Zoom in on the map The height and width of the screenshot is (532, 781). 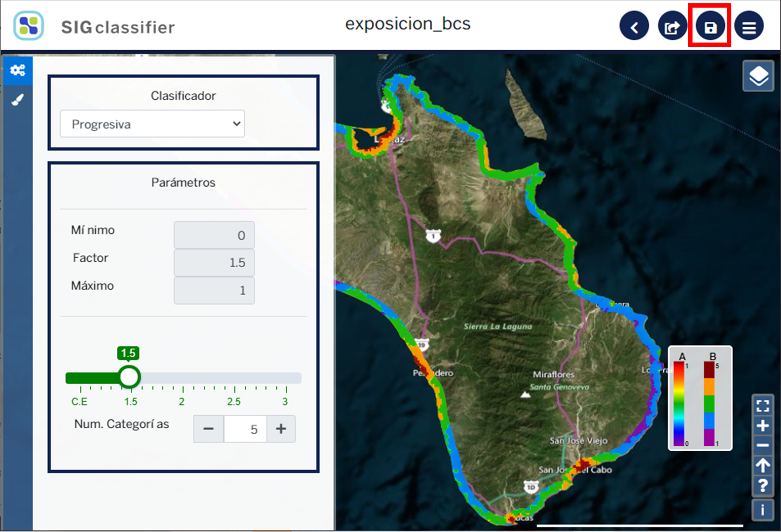click(x=762, y=426)
